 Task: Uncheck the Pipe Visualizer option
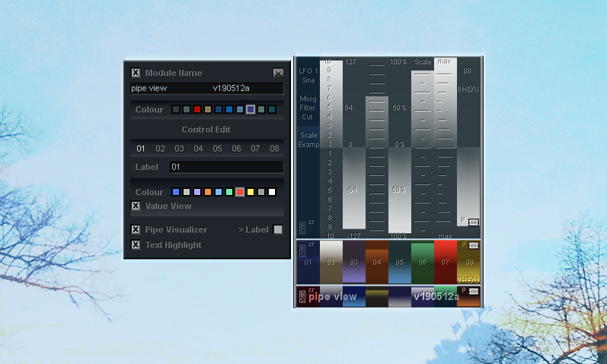(136, 229)
